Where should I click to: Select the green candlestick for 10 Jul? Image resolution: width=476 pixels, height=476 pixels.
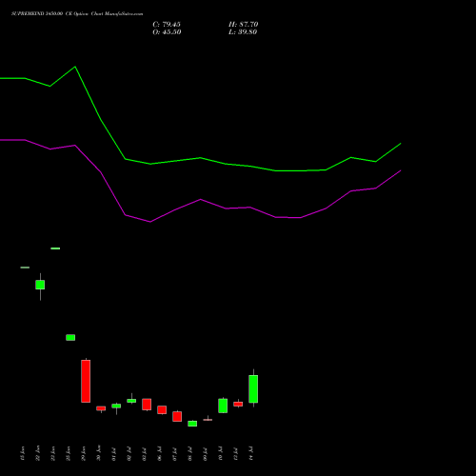[x=223, y=406]
